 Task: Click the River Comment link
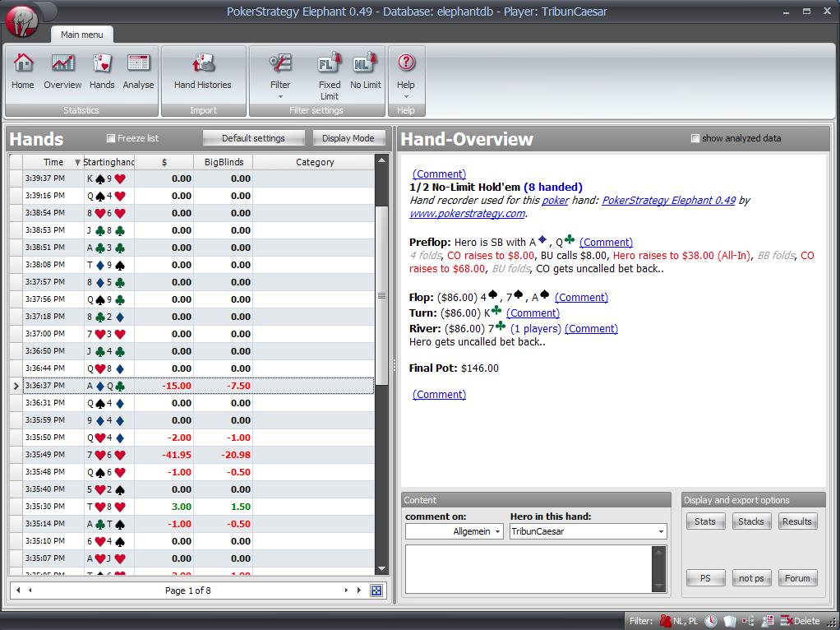(591, 329)
